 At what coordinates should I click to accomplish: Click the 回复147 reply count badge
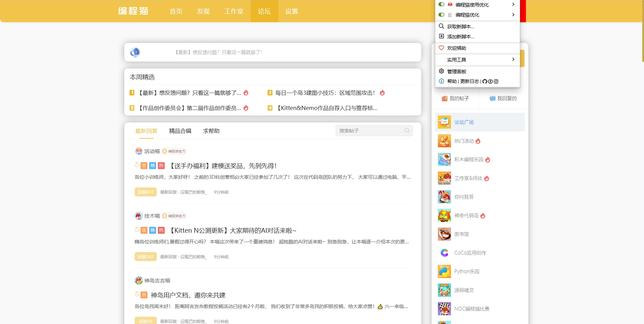146,257
